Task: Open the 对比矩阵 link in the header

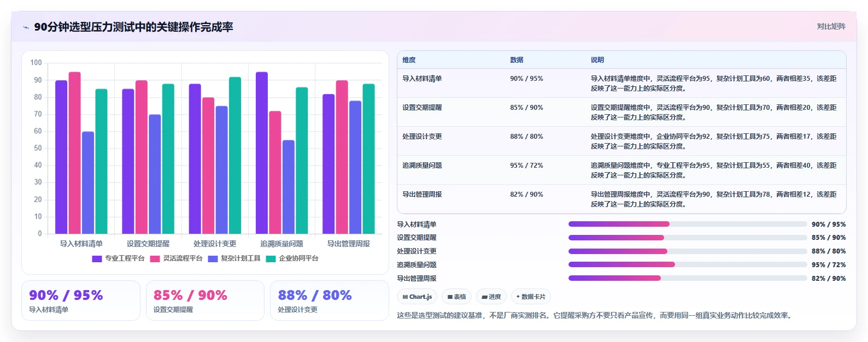Action: point(831,26)
